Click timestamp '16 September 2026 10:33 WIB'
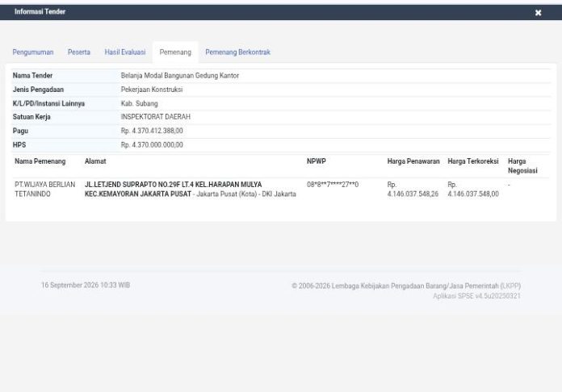Screen dimensions: 562x392 (86, 285)
